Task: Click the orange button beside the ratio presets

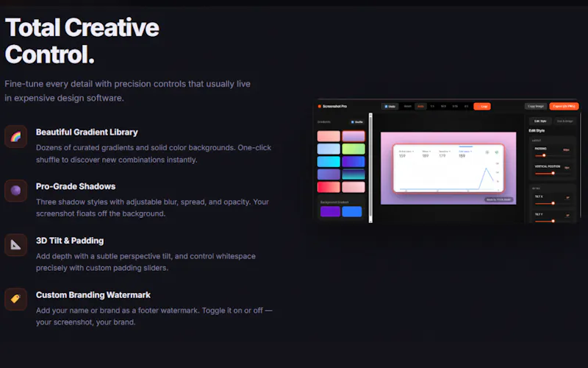Action: [x=482, y=106]
